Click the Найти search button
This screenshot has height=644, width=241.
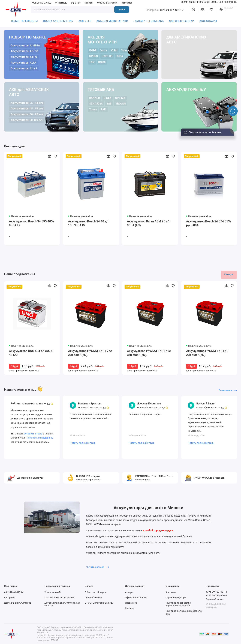[x=122, y=10]
